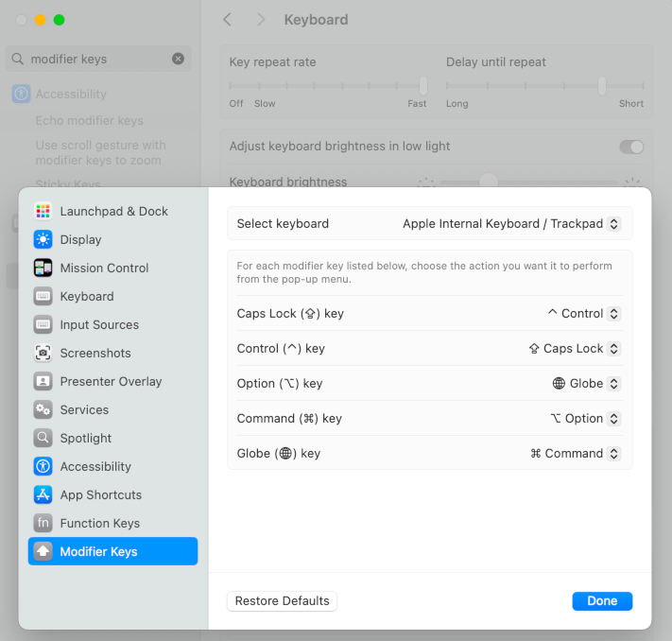The image size is (672, 641).
Task: Clear the modifier keys search field
Action: pyautogui.click(x=179, y=59)
